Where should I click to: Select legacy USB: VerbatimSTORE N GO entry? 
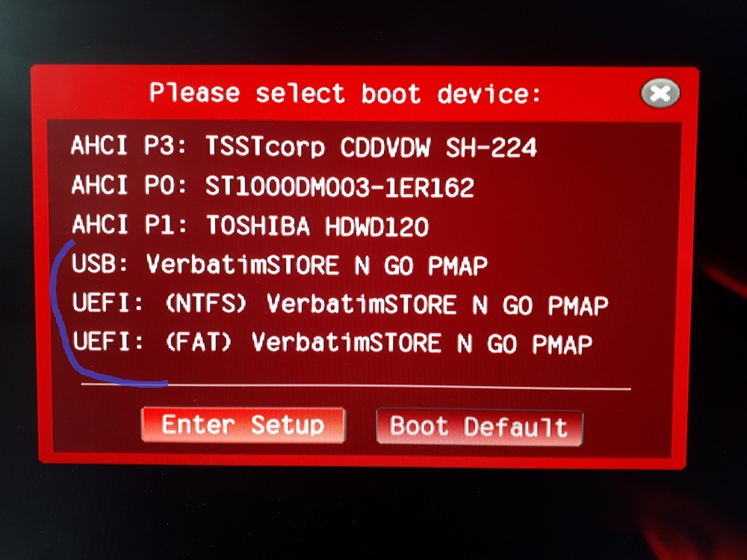(x=279, y=265)
